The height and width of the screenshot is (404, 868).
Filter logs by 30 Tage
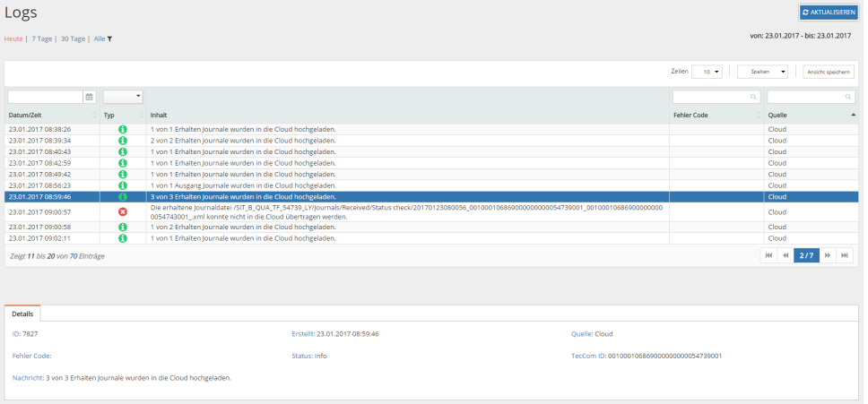coord(73,39)
